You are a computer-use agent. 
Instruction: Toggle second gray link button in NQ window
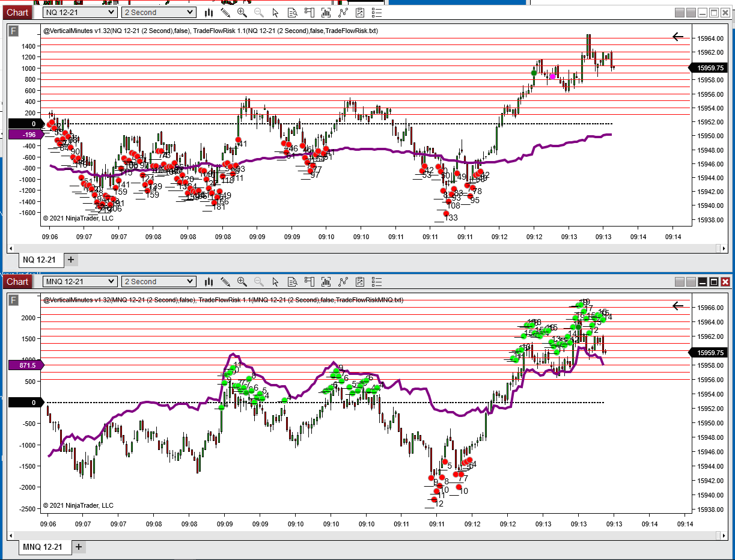(691, 13)
